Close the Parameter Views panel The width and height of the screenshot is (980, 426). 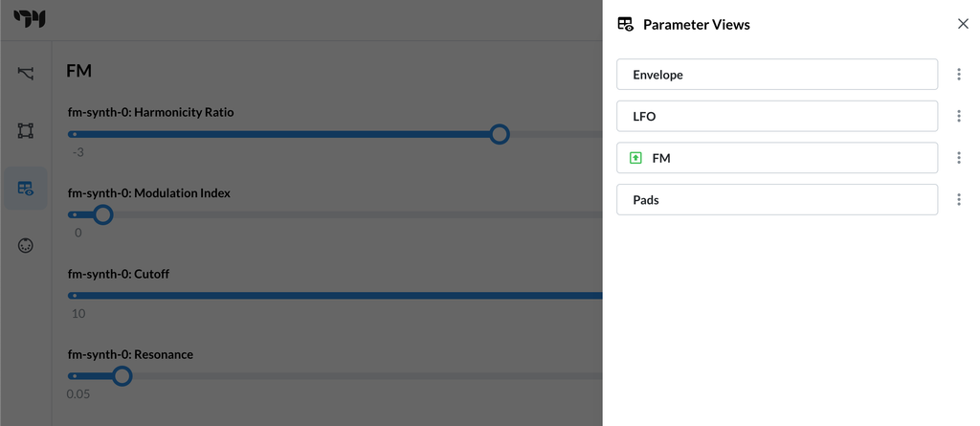pos(963,24)
